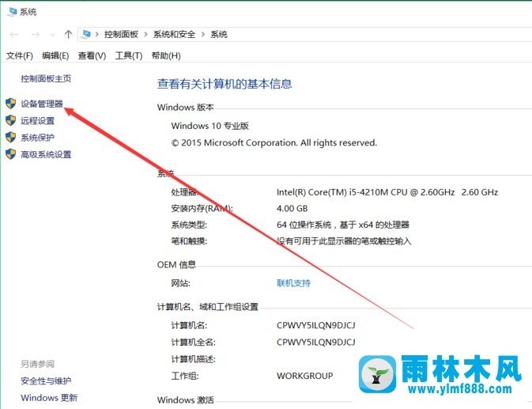Open 控制面板主页 link
This screenshot has width=532, height=409.
tap(46, 79)
